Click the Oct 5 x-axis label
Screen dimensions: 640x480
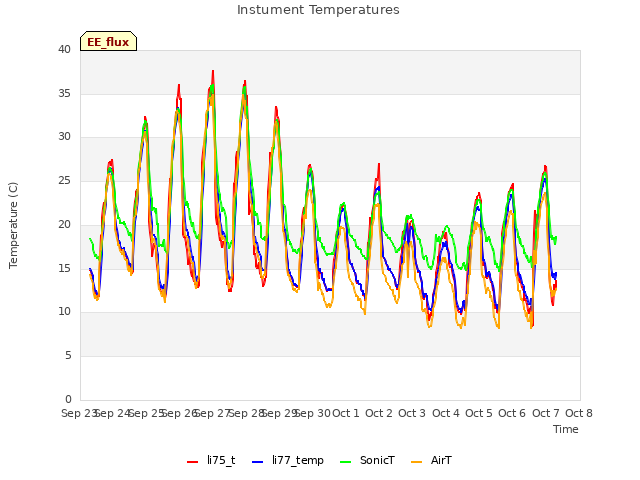click(x=479, y=413)
